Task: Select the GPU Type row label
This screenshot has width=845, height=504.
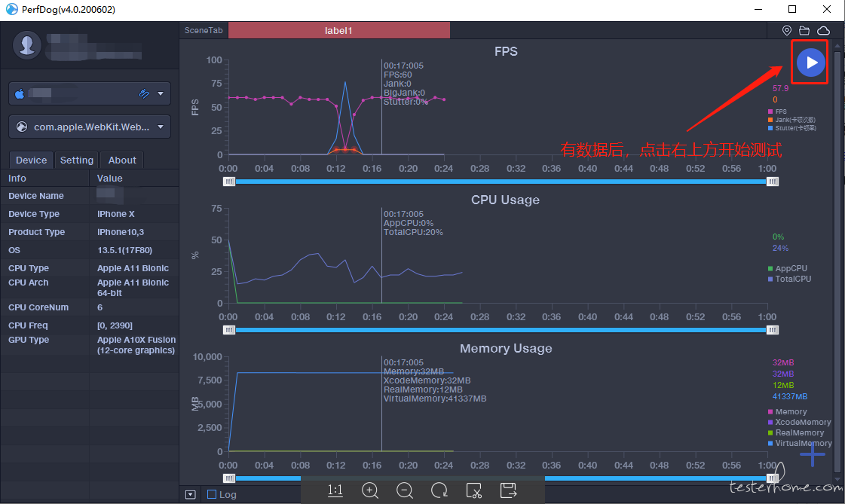Action: tap(29, 340)
